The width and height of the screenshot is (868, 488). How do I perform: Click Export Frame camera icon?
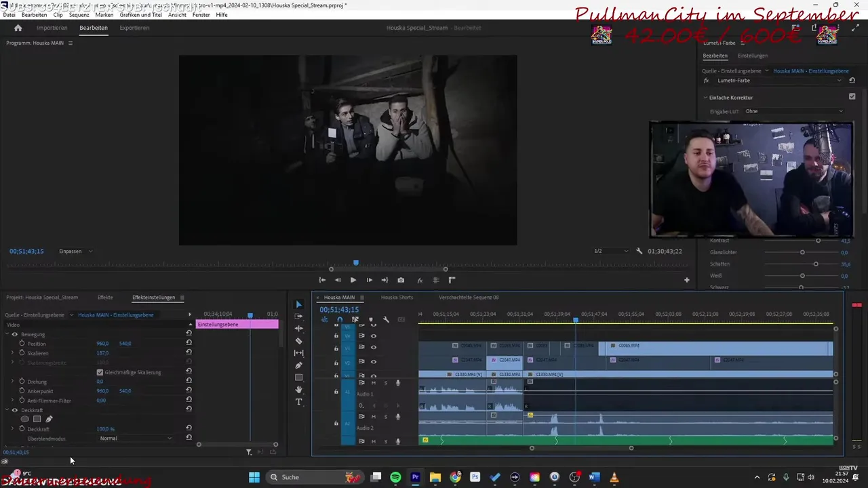tap(401, 280)
